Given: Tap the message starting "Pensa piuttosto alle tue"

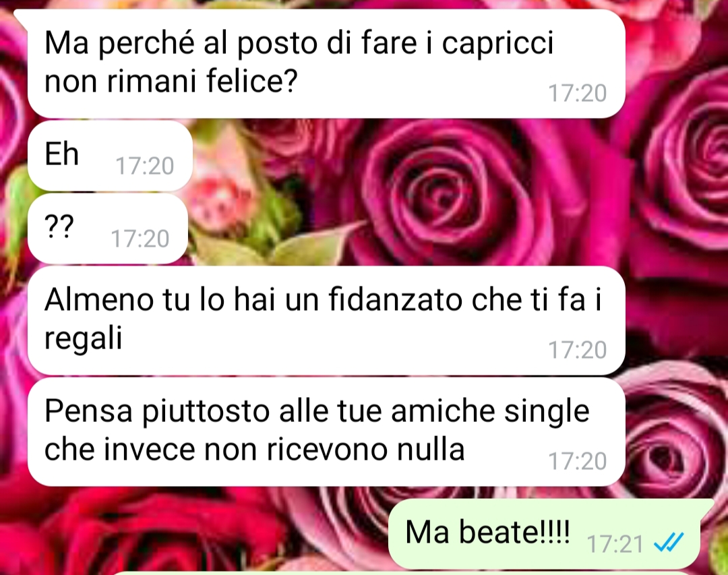Looking at the screenshot, I should point(326,431).
